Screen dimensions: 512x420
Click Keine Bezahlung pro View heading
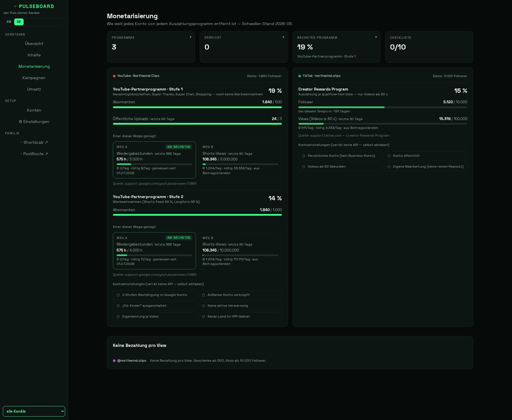coord(140,345)
